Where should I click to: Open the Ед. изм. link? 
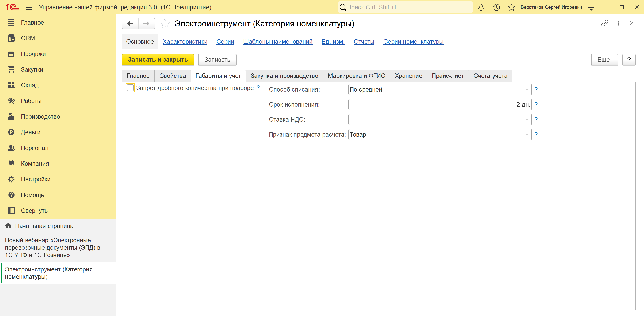[x=333, y=41]
